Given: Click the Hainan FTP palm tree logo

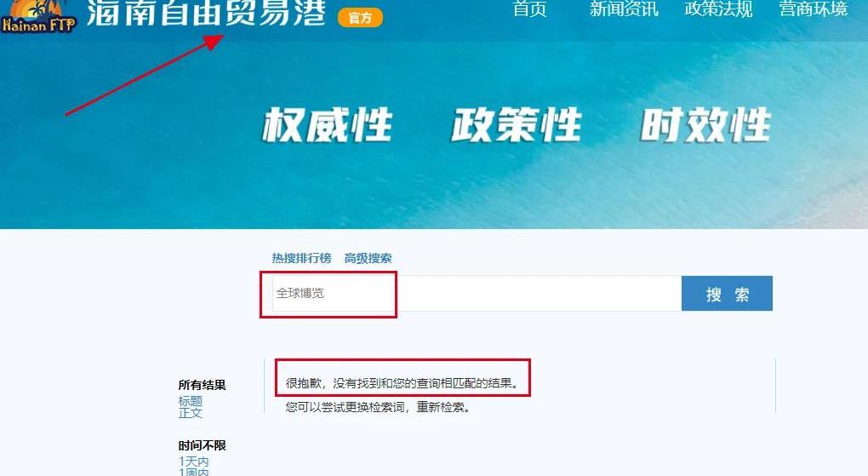Looking at the screenshot, I should pos(37,17).
